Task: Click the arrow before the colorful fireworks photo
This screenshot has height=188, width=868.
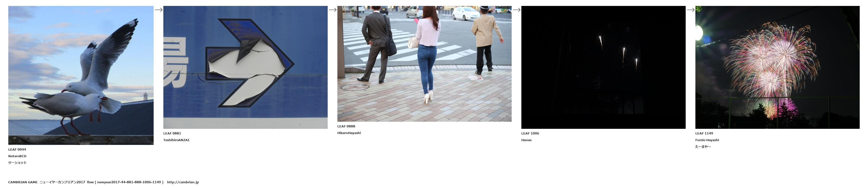Action: click(x=690, y=10)
